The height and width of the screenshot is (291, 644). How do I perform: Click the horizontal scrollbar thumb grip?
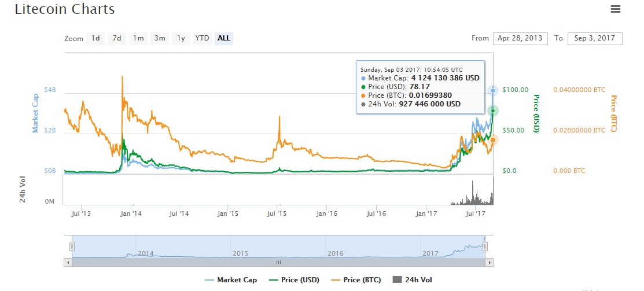click(278, 262)
